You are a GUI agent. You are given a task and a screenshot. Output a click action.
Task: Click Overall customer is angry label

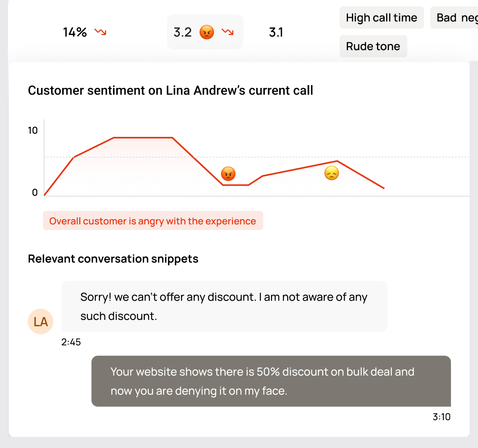coord(153,221)
